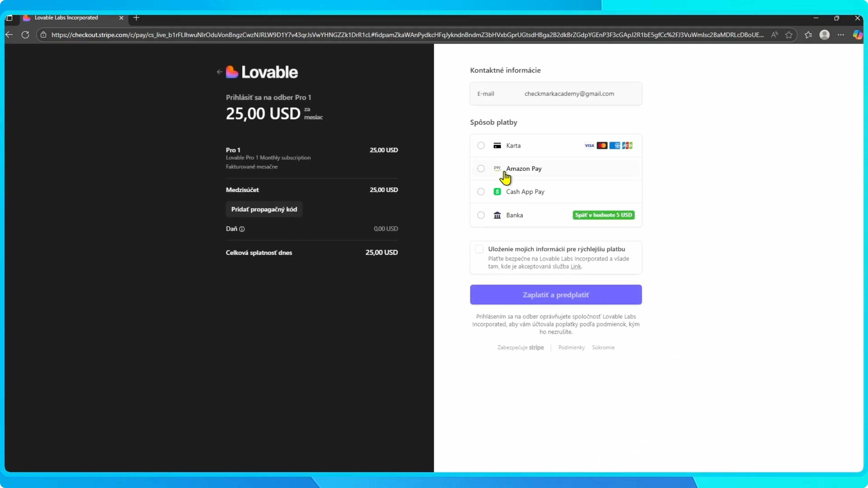Go back using browser back arrow

pyautogui.click(x=9, y=35)
